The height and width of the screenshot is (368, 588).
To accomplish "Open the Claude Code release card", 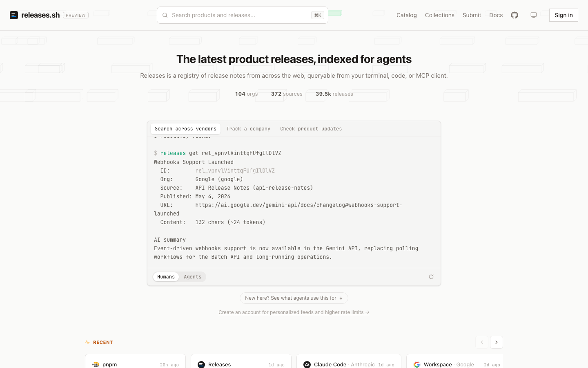I will [349, 361].
